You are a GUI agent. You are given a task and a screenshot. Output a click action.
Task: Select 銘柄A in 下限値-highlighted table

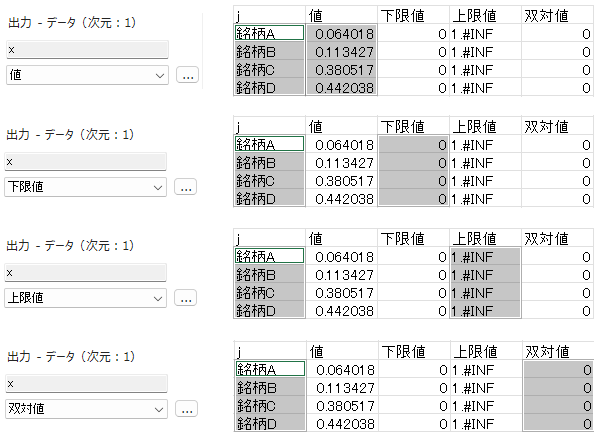click(x=269, y=144)
